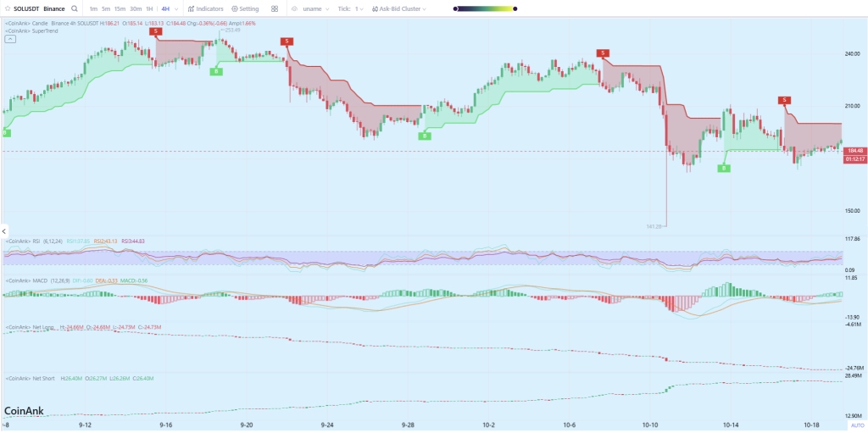Select the 15m timeframe
Screen dimensions: 868x433
(120, 8)
